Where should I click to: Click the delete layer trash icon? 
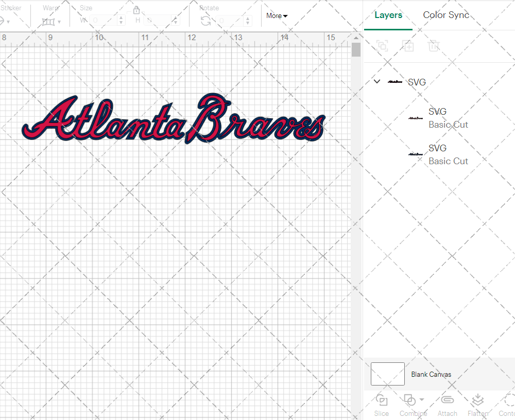click(x=434, y=46)
